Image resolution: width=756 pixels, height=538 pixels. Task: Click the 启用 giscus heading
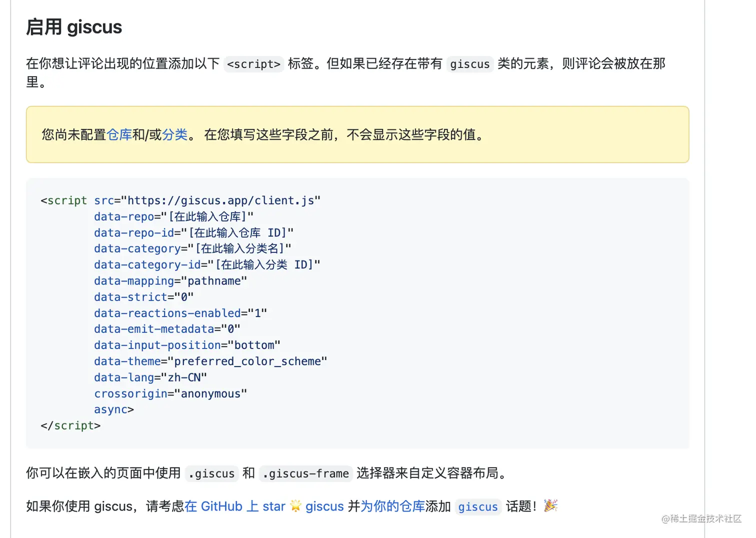[x=74, y=27]
